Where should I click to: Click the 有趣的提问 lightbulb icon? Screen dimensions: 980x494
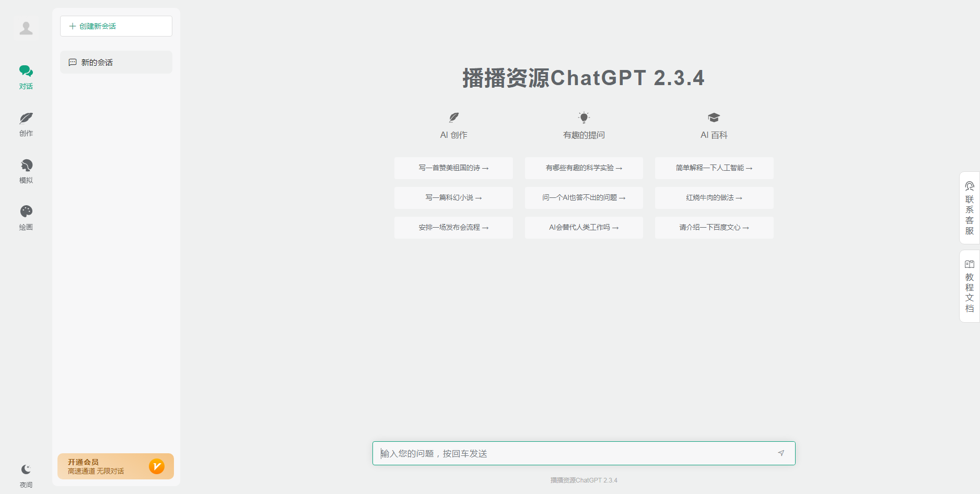point(584,117)
